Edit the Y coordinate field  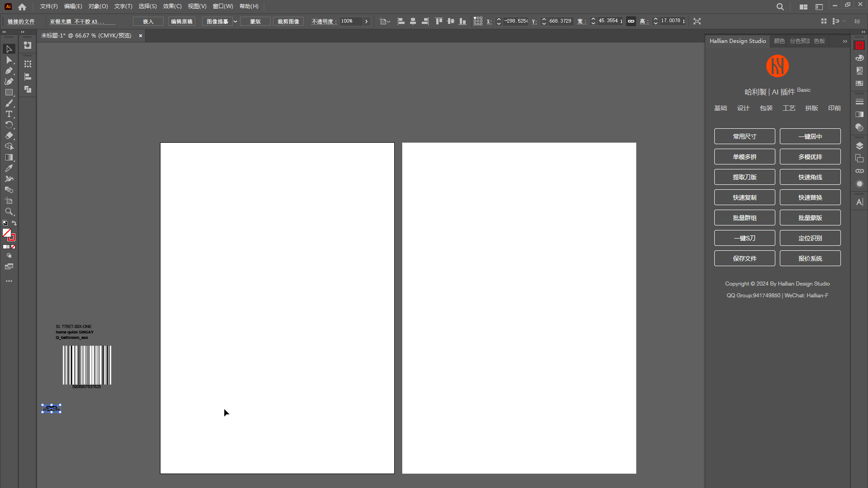560,21
